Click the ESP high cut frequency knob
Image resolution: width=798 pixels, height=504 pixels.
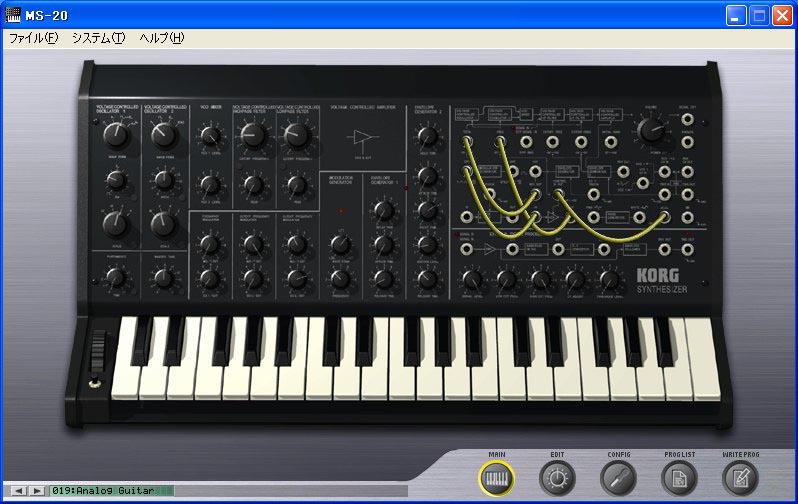(x=541, y=279)
